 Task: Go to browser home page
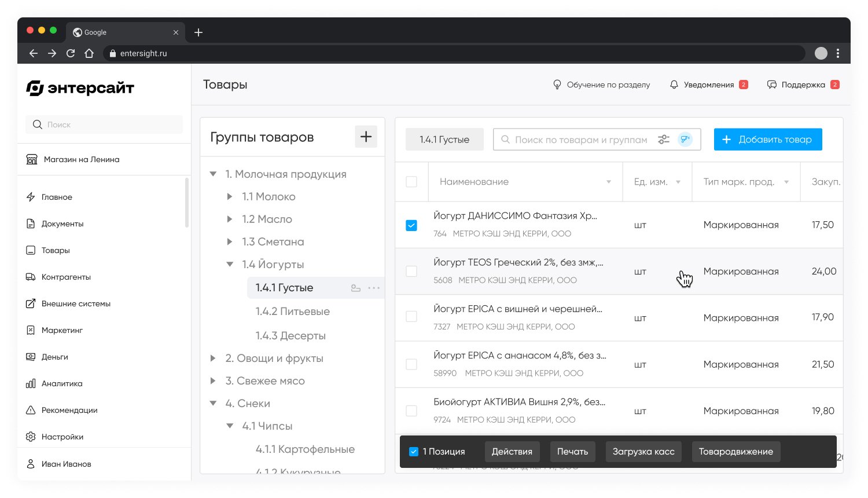(x=89, y=53)
